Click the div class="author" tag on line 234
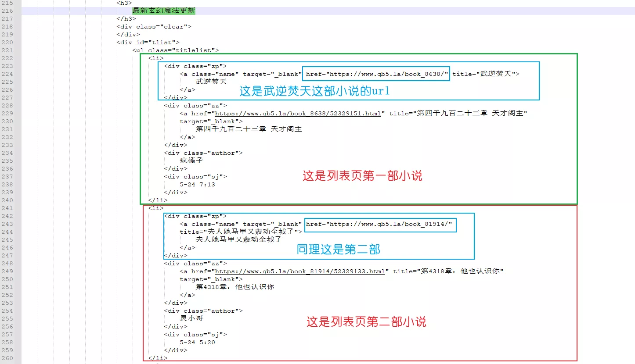 coord(203,153)
